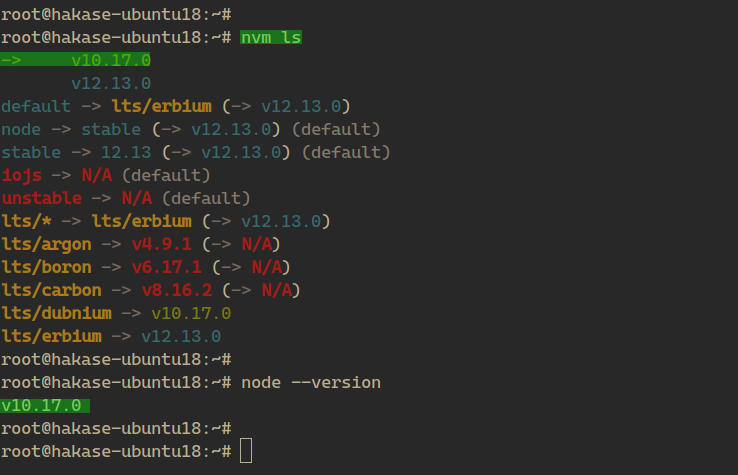Click the highlighted nvm ls command
This screenshot has height=475, width=738.
click(x=271, y=37)
